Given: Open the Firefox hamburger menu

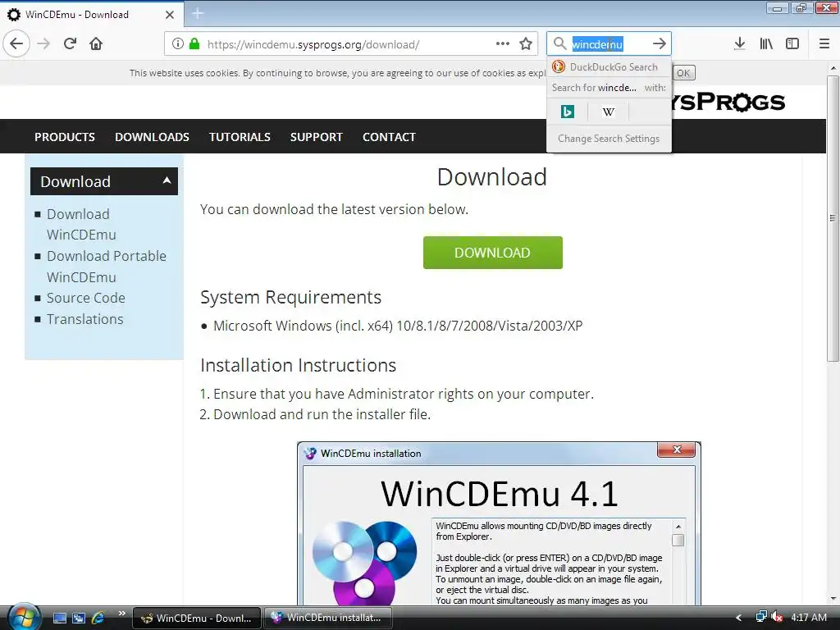Looking at the screenshot, I should click(x=824, y=43).
